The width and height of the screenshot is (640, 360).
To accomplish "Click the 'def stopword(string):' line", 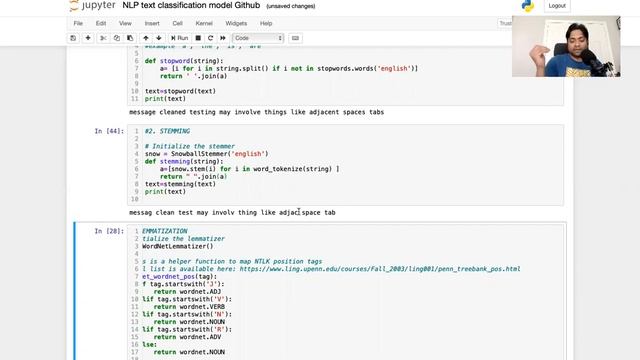I will (184, 61).
